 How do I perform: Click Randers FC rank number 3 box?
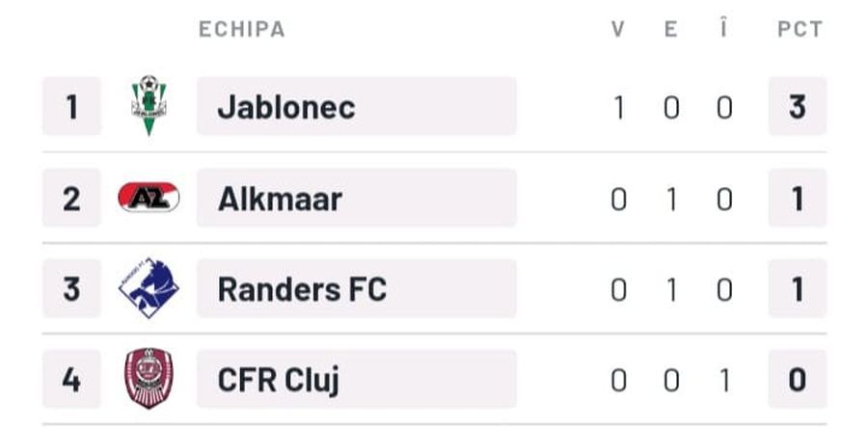[x=72, y=288]
